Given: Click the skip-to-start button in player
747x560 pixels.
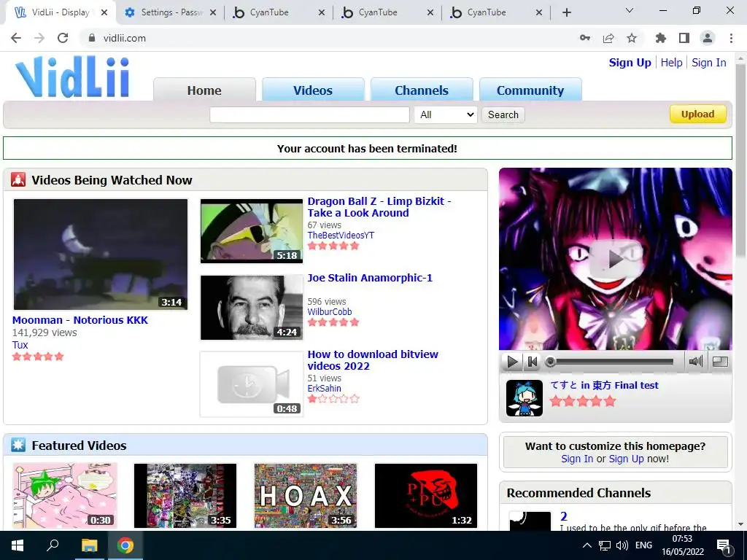Looking at the screenshot, I should pos(532,362).
